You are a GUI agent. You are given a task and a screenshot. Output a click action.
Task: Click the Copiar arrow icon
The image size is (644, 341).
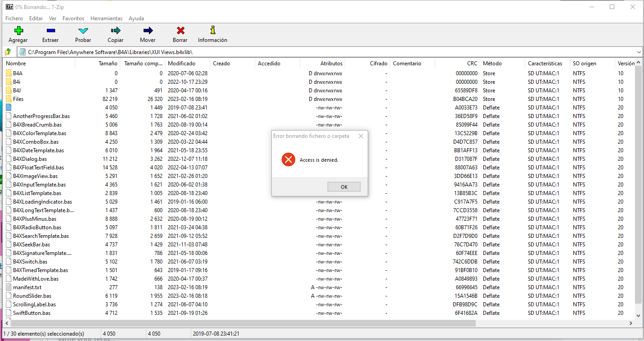coord(116,31)
